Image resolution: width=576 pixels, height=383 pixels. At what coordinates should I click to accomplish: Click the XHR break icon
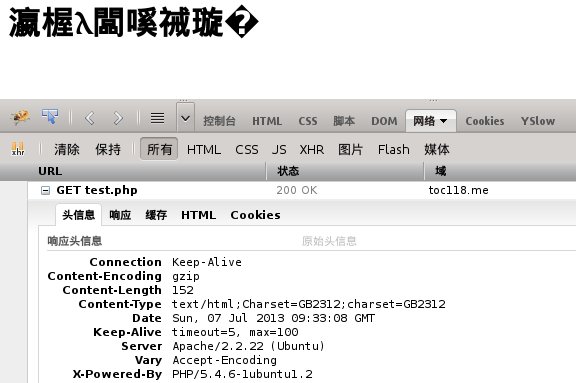(18, 149)
